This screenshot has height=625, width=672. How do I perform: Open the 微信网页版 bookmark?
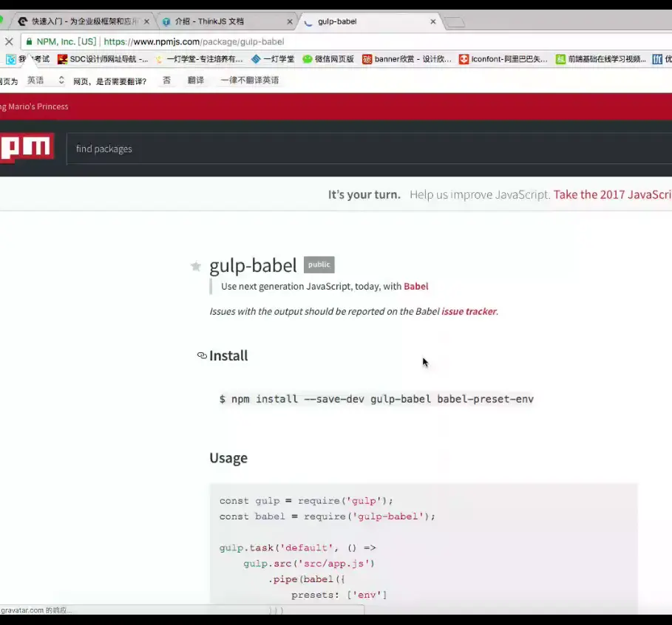pyautogui.click(x=328, y=59)
